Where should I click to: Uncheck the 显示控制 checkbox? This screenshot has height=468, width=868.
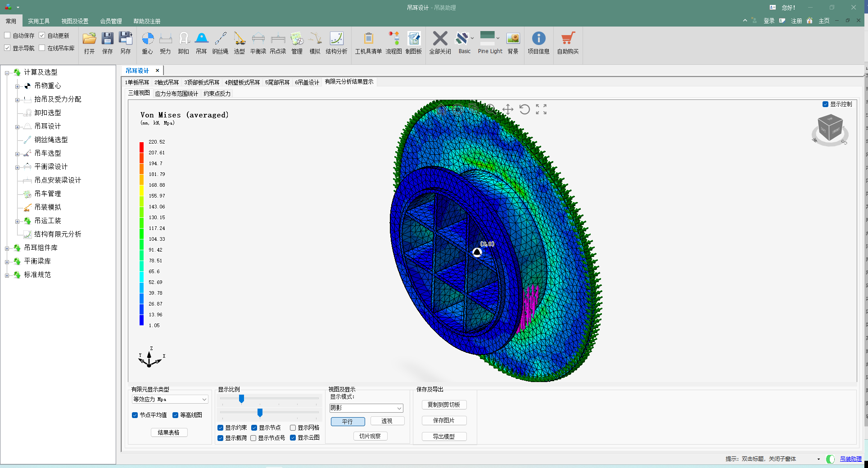coord(825,104)
